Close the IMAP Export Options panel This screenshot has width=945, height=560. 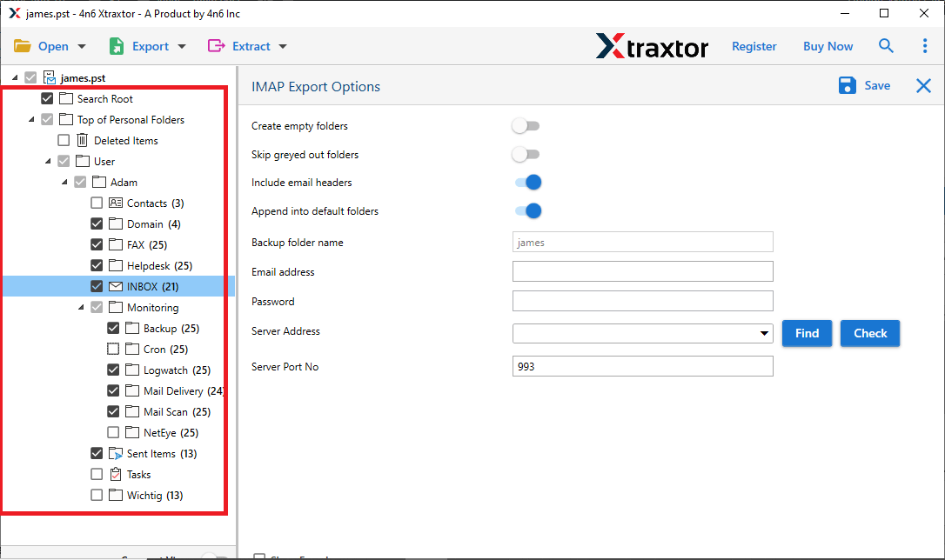coord(923,85)
